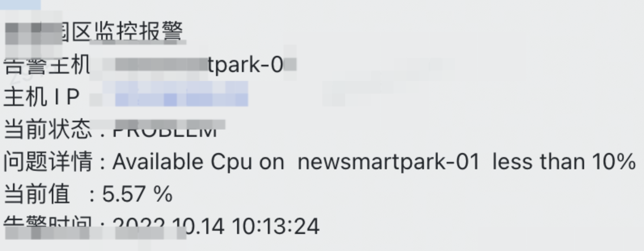Click the PROBLEM status text
Image resolution: width=644 pixels, height=251 pixels.
pyautogui.click(x=165, y=130)
